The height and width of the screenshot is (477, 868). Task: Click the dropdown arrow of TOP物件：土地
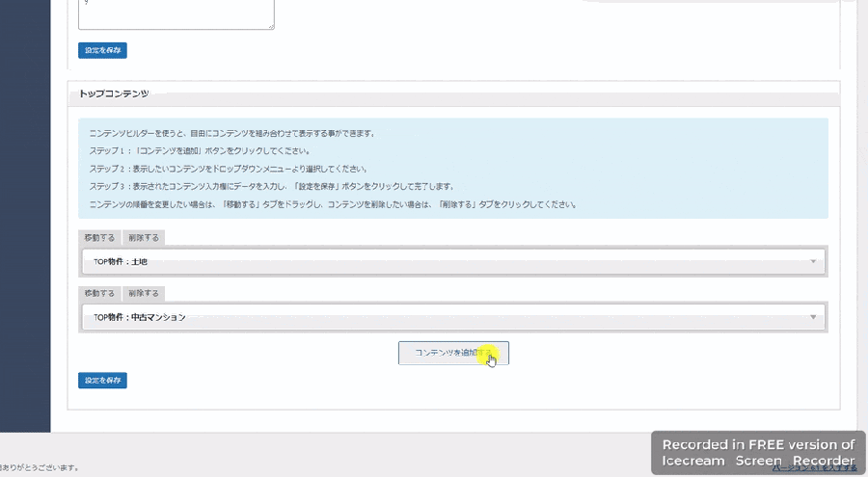tap(813, 261)
